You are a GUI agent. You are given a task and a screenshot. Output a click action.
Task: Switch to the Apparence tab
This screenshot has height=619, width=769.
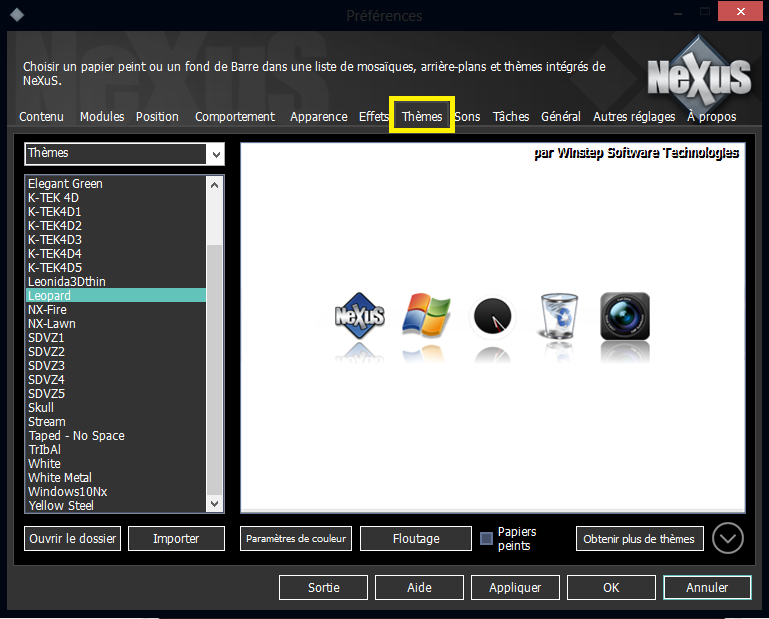319,117
